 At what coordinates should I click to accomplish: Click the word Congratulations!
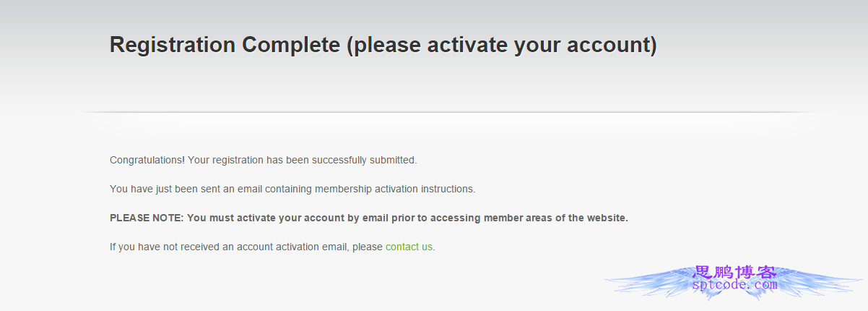(147, 160)
